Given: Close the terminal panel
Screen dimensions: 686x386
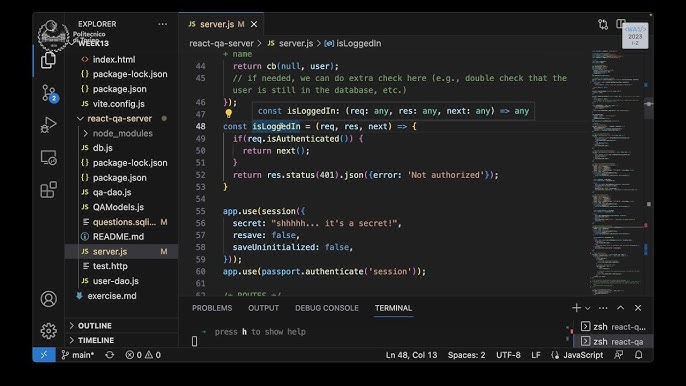Looking at the screenshot, I should [x=638, y=308].
